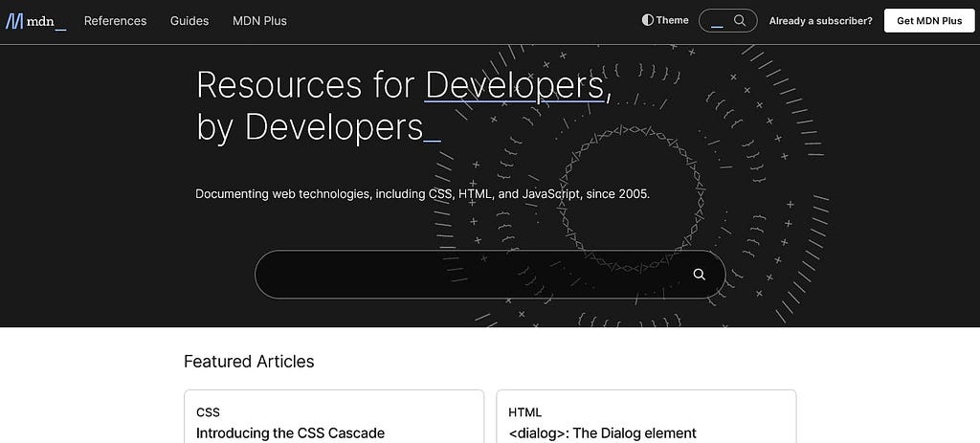Open the References menu

point(115,21)
